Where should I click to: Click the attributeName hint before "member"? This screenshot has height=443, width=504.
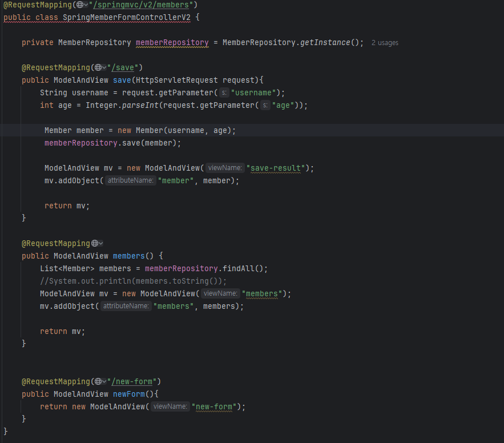tap(131, 180)
